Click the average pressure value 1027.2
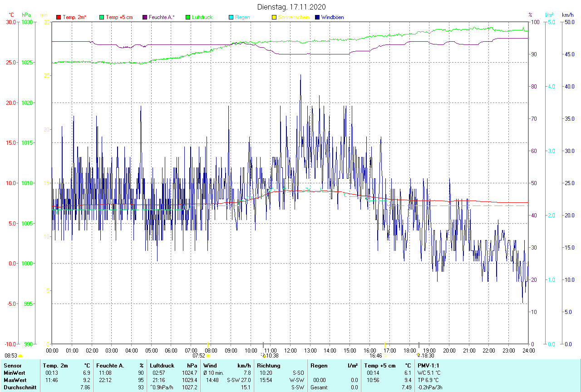 (189, 387)
